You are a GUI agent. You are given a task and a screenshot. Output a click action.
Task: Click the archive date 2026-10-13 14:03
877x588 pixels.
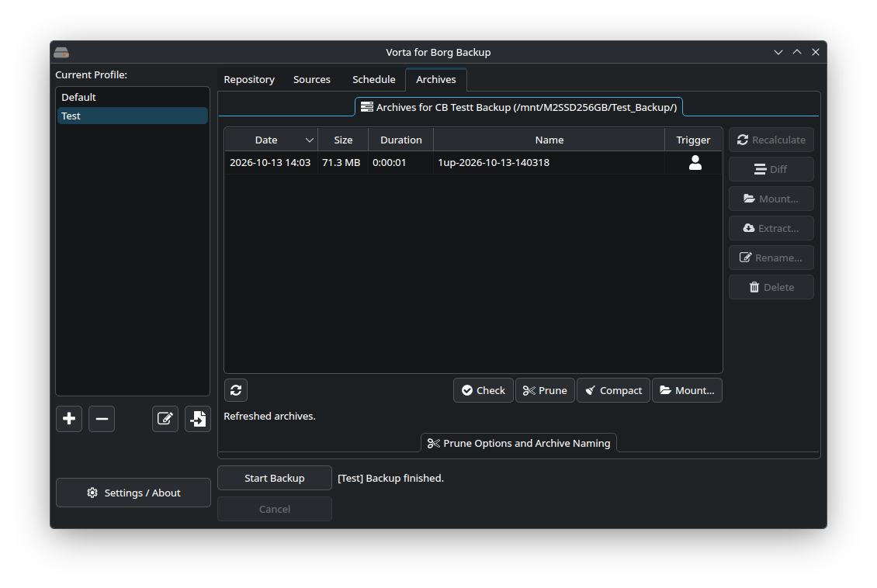(x=270, y=163)
